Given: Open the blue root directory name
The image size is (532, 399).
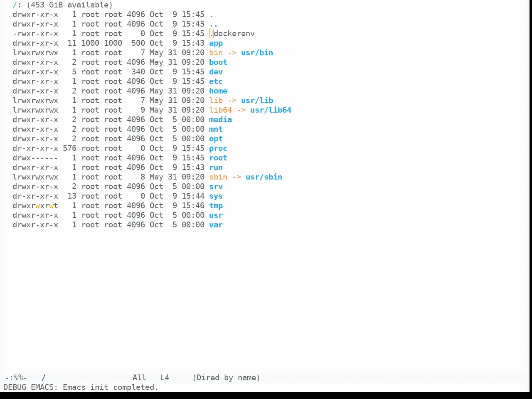Looking at the screenshot, I should pos(218,158).
